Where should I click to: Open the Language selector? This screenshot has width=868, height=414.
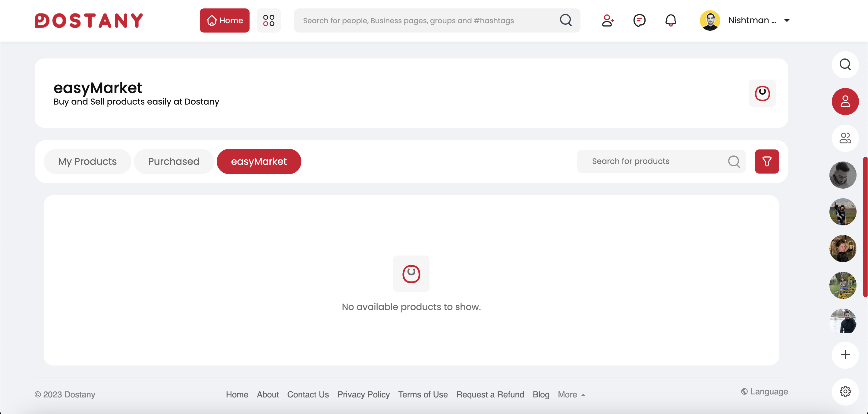(x=764, y=391)
